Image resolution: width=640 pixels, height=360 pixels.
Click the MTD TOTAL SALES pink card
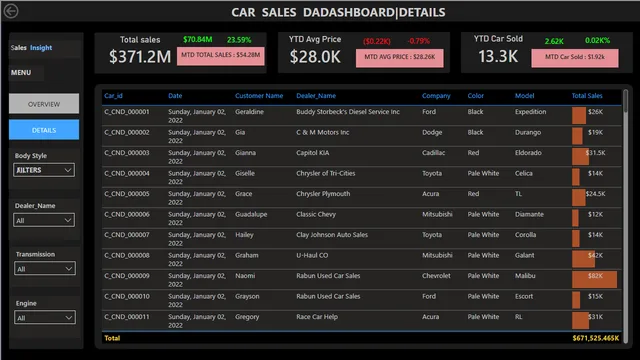point(220,56)
